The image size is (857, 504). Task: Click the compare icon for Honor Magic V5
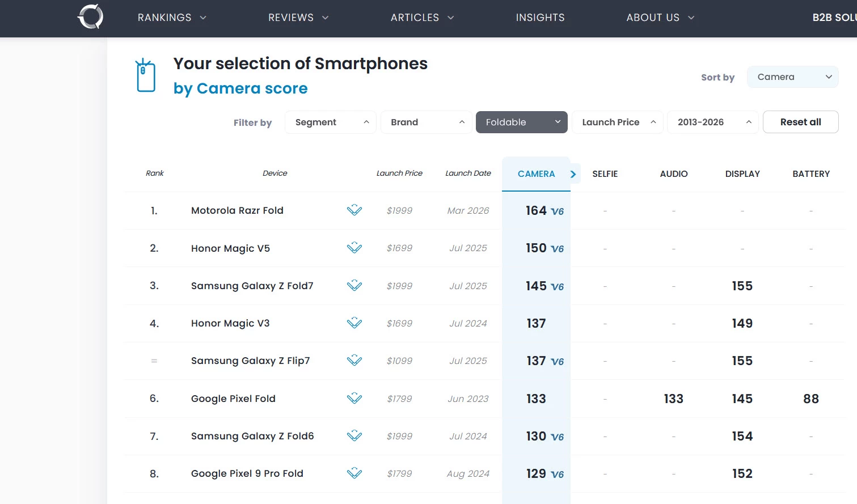coord(354,248)
